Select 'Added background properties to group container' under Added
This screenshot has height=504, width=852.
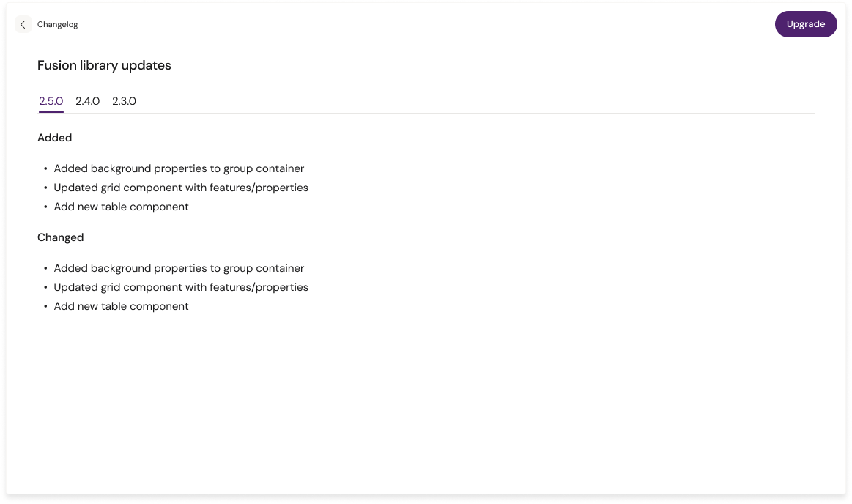[179, 168]
